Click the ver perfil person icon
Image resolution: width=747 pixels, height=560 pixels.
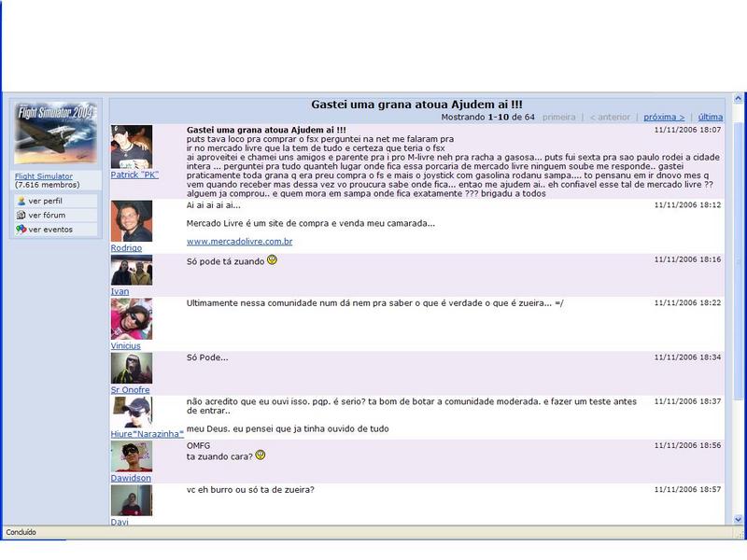click(x=21, y=201)
